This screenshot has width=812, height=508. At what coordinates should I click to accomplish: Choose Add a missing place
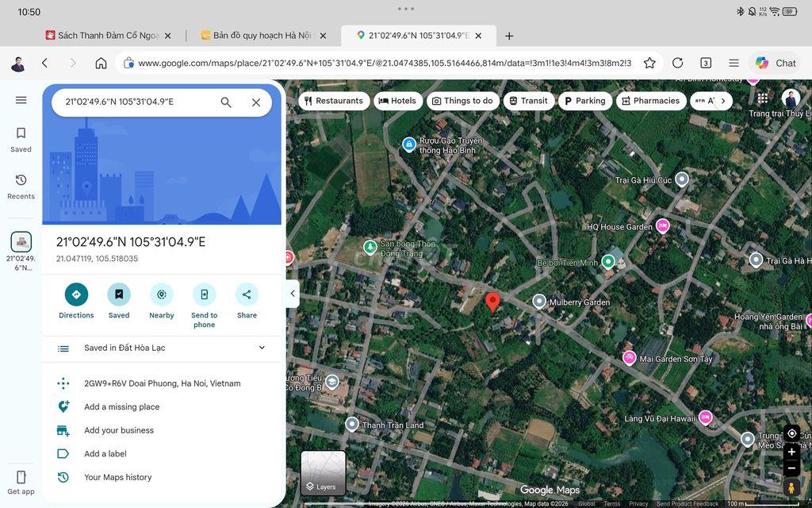(162, 407)
